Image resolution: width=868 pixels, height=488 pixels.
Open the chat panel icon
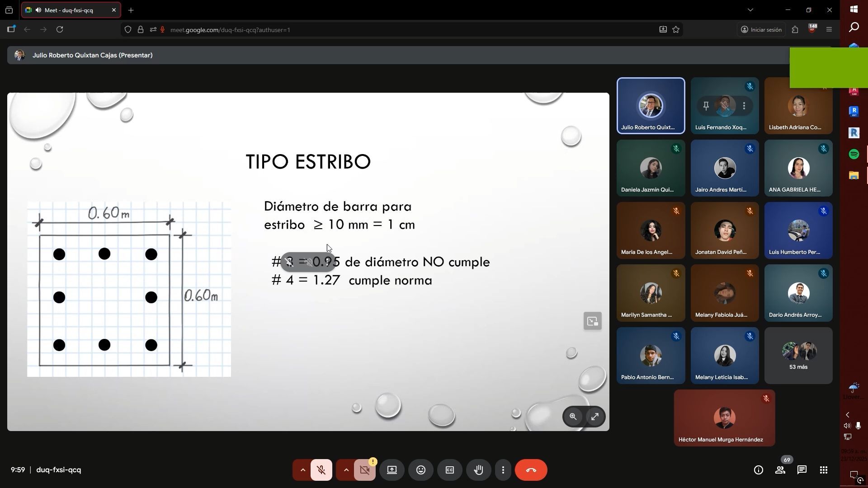(802, 470)
